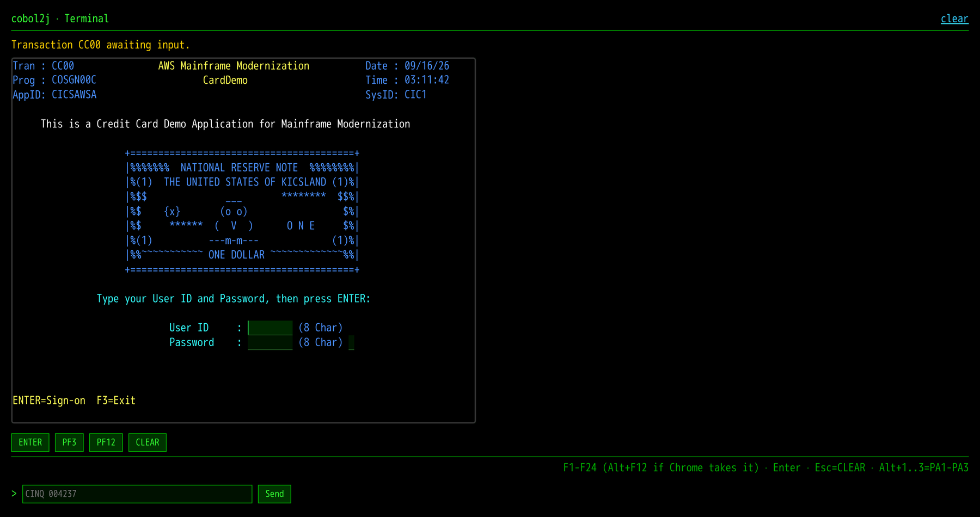Focus the User ID input field
Screen dimensions: 980x517
point(270,328)
